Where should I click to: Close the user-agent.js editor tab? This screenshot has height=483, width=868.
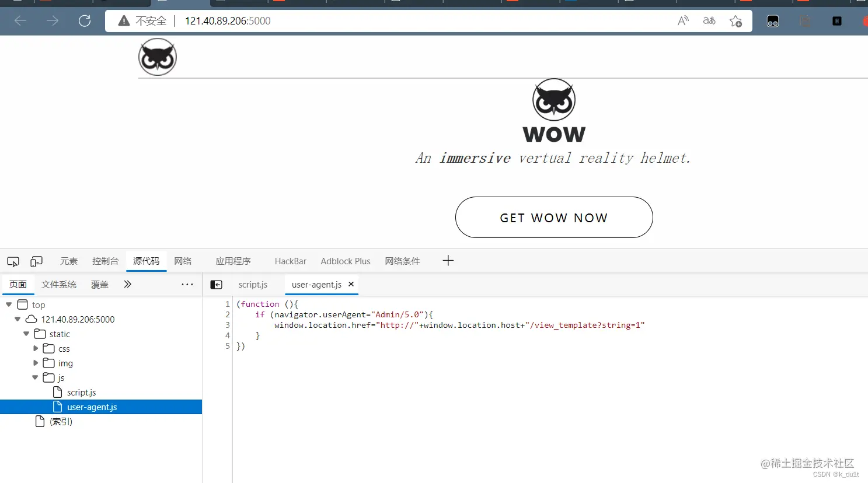click(x=351, y=284)
